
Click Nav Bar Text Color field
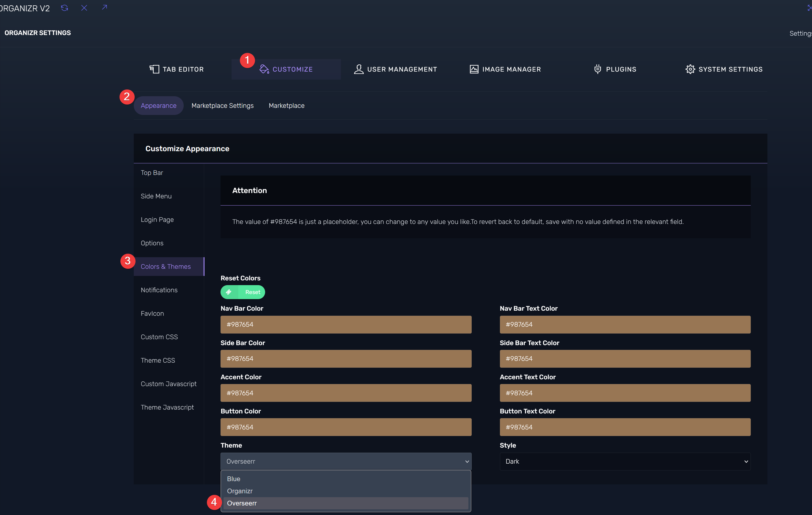pyautogui.click(x=625, y=325)
